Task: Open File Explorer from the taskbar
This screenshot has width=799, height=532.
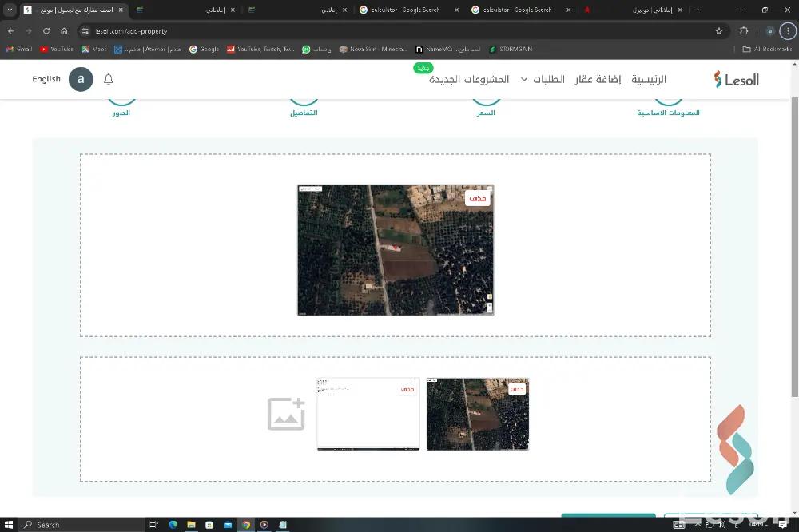Action: 191,525
